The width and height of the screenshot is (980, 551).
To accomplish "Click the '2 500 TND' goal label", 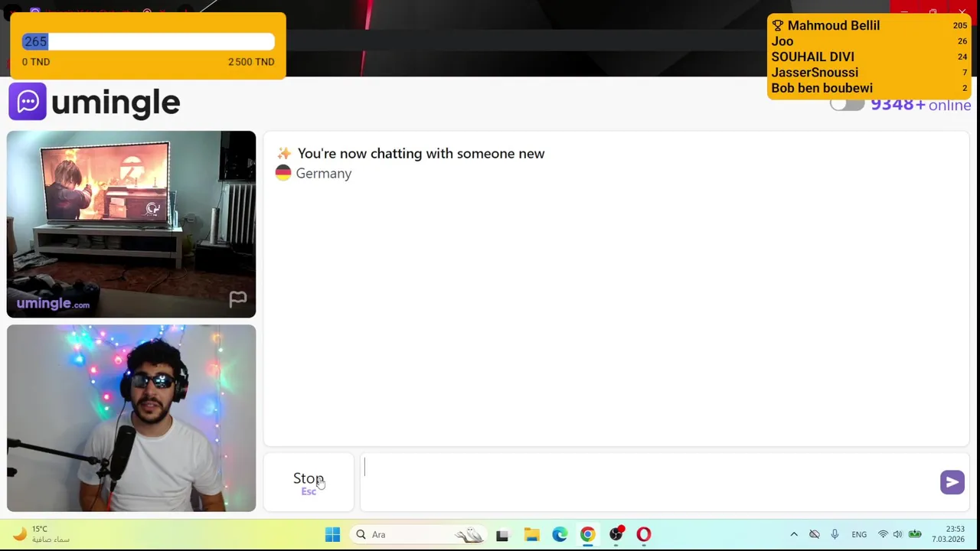I will point(251,62).
